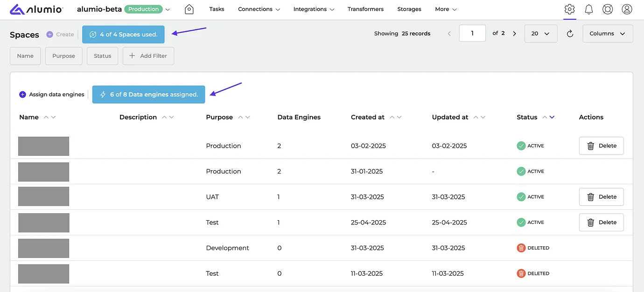The image size is (644, 292).
Task: Sort Name column ascending
Action: point(46,117)
